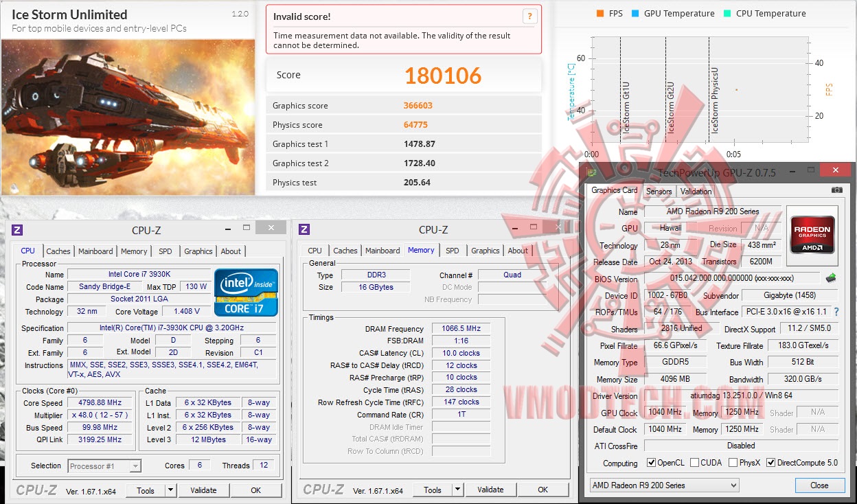This screenshot has height=504, width=857.
Task: Open SPD tab in CPU-Z processor window
Action: click(x=165, y=251)
